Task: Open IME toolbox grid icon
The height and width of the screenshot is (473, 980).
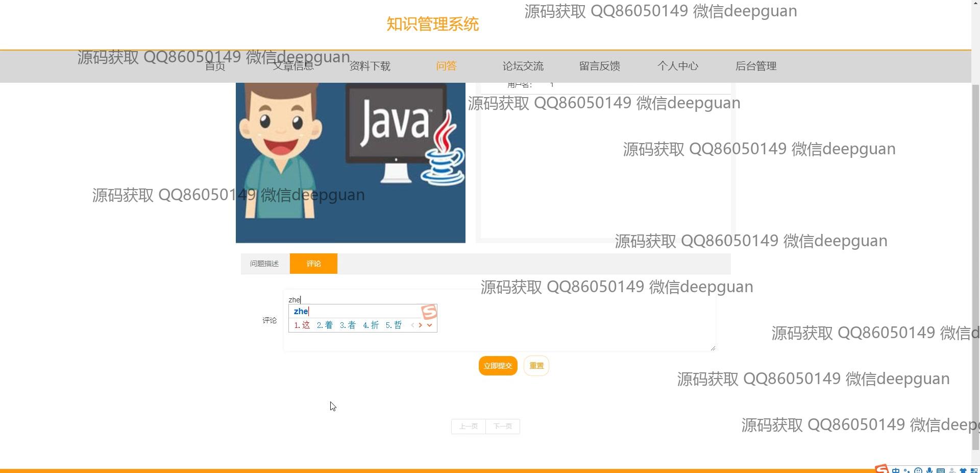Action: tap(974, 470)
